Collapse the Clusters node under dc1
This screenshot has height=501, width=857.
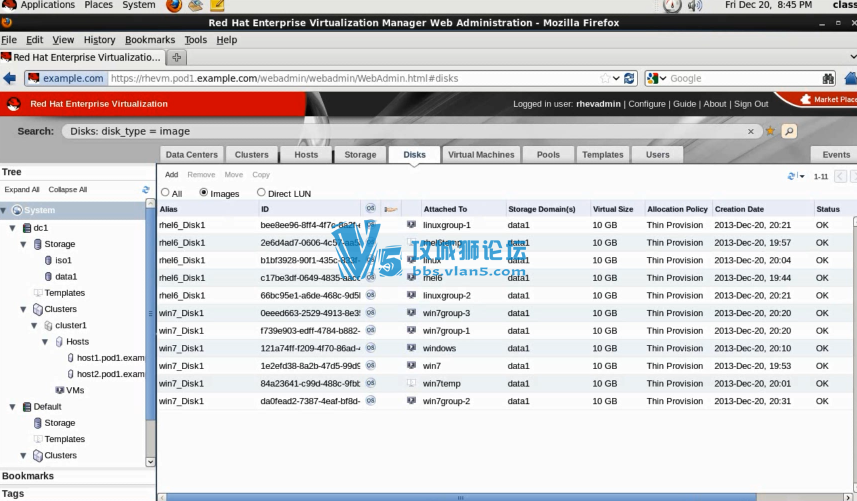tap(24, 309)
